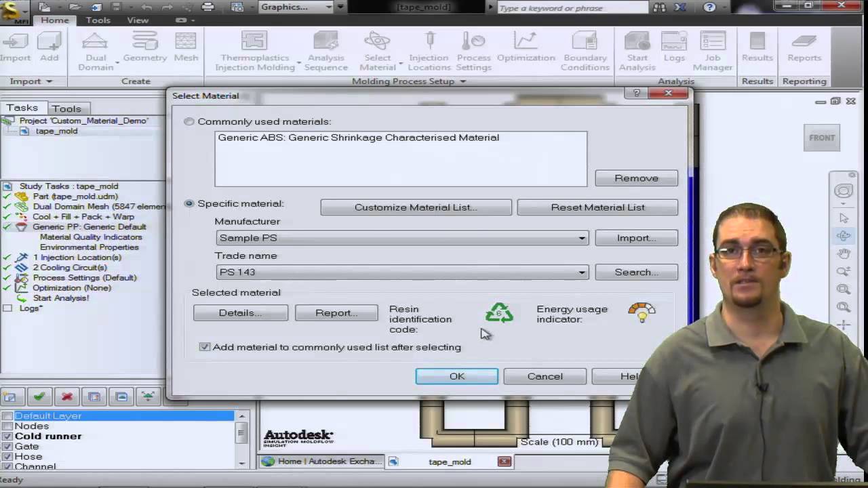Click the Add model ribbon icon
868x488 pixels.
[x=49, y=47]
